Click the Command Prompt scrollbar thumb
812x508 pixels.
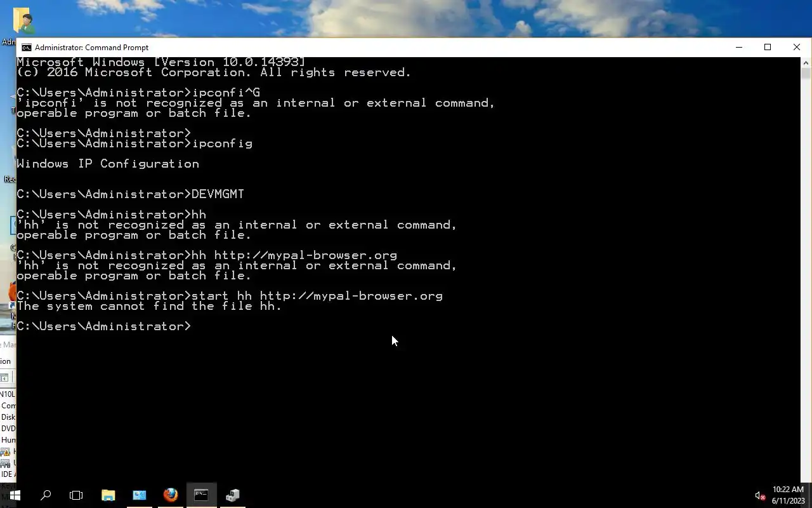pos(806,74)
